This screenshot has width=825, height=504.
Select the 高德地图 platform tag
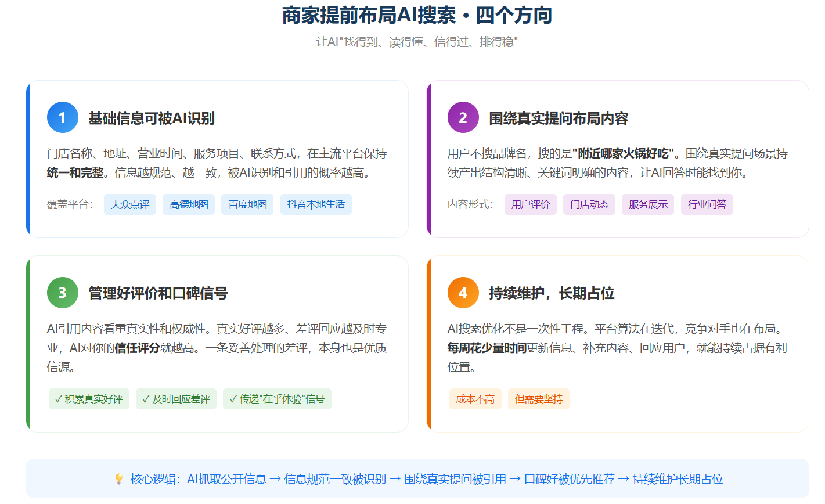click(189, 204)
